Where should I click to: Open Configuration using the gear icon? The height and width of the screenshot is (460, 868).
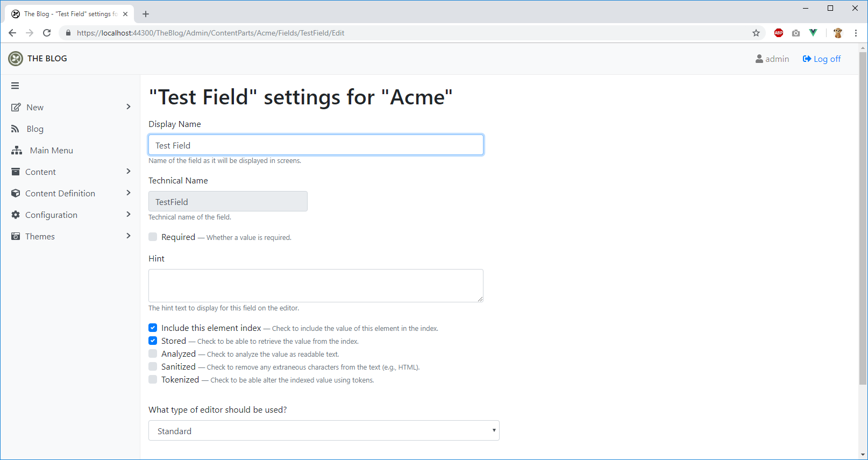[16, 214]
